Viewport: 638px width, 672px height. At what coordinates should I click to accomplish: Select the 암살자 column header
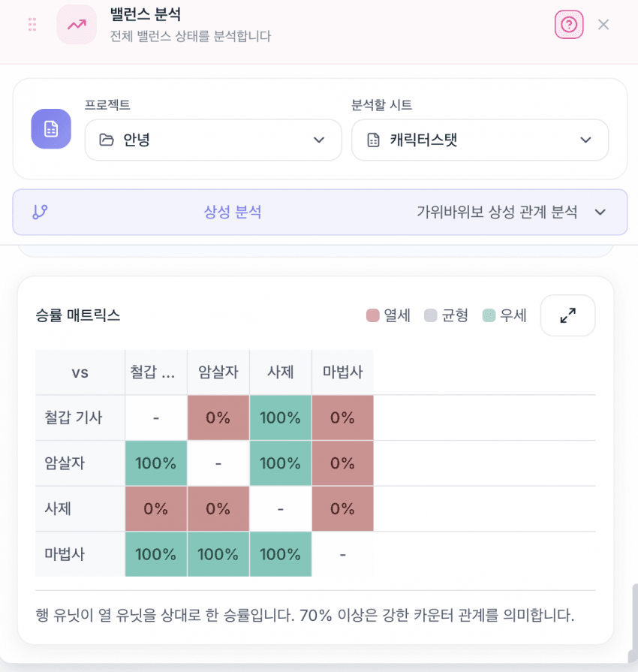218,372
